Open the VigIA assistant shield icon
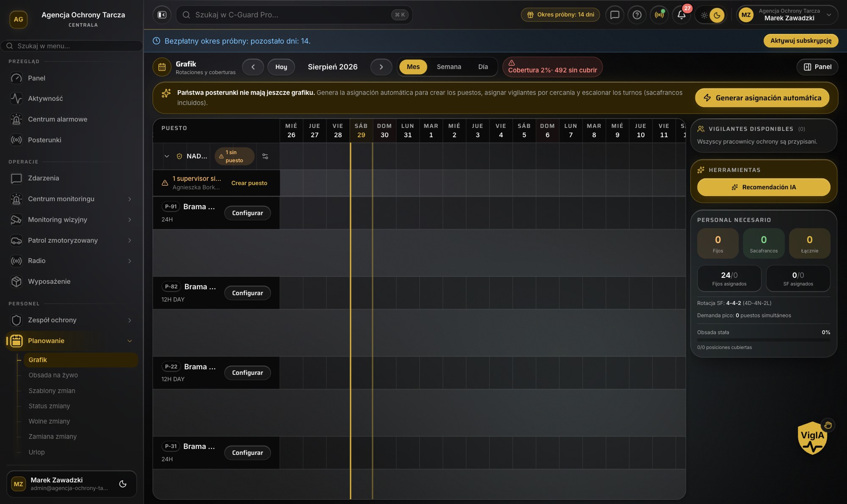Image resolution: width=847 pixels, height=504 pixels. point(812,438)
